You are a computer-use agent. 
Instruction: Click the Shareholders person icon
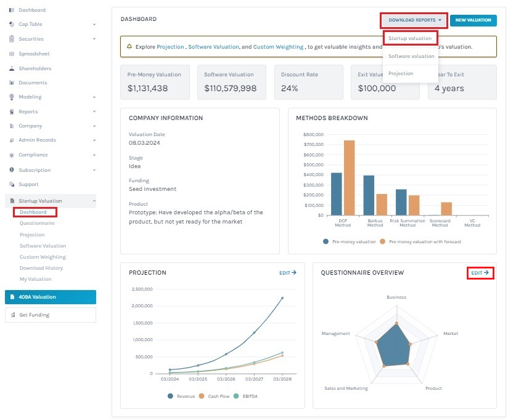(x=12, y=68)
